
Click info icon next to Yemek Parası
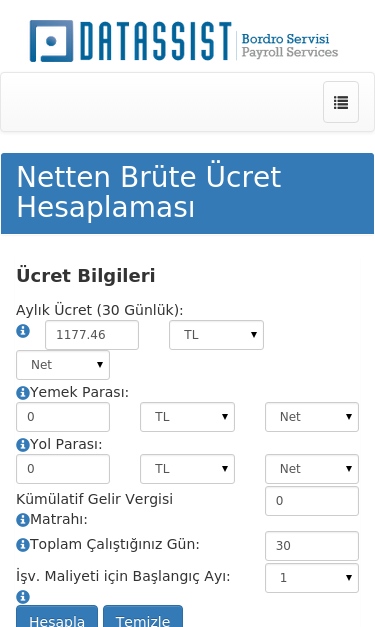coord(23,393)
